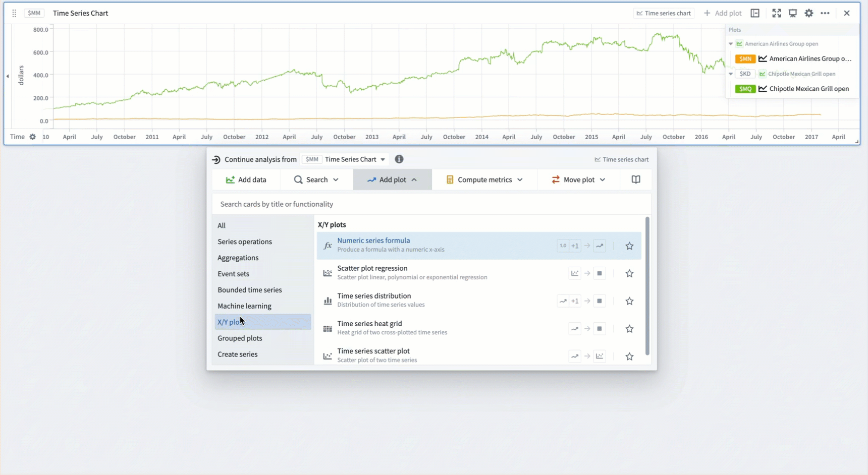Open the documentation book icon
The image size is (868, 475).
pos(636,180)
